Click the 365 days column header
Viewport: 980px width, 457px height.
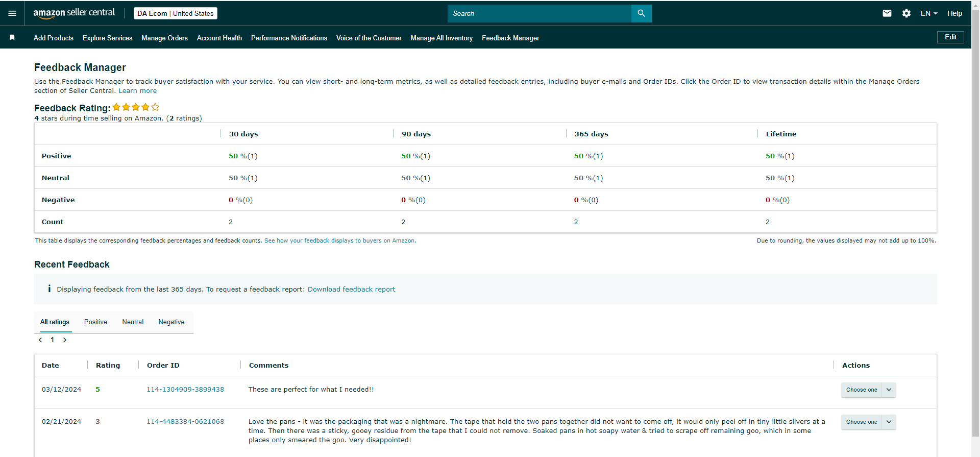pos(591,134)
